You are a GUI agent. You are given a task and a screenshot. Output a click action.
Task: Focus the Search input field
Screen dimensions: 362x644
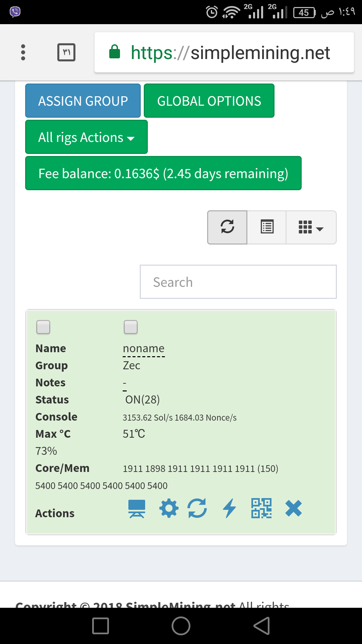[x=238, y=282]
